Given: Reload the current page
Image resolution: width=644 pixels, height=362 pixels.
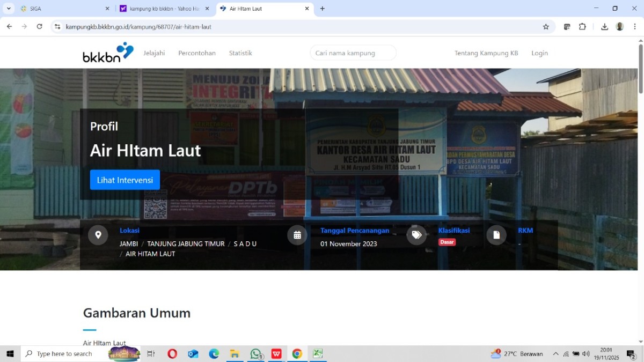Looking at the screenshot, I should (x=39, y=27).
